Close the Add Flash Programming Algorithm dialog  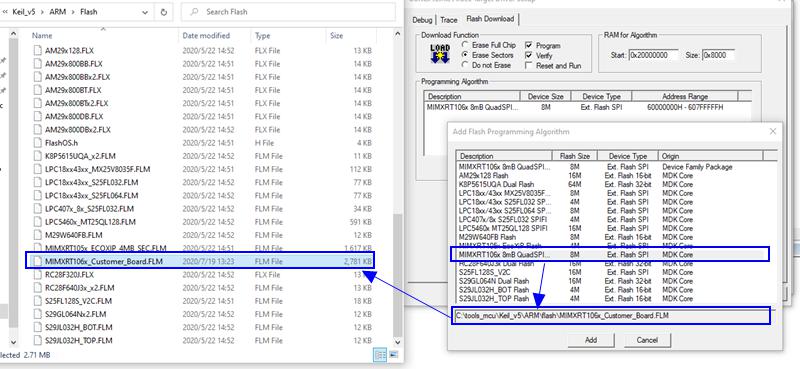coord(772,132)
